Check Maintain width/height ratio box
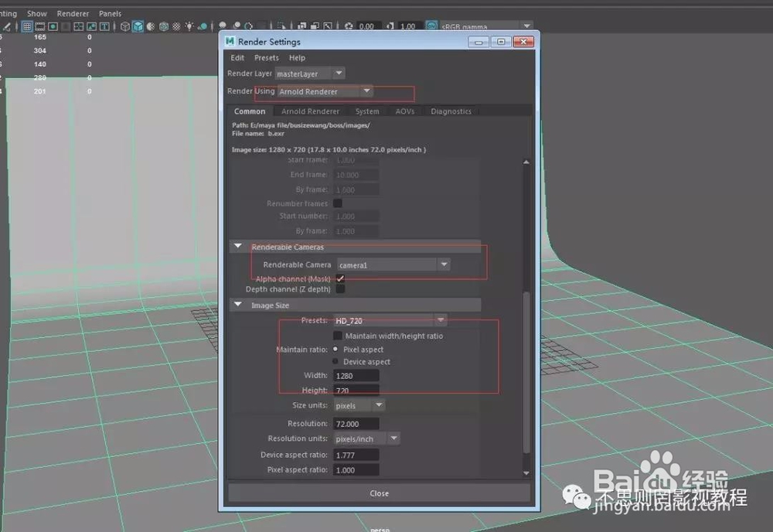773x532 pixels. (x=338, y=336)
